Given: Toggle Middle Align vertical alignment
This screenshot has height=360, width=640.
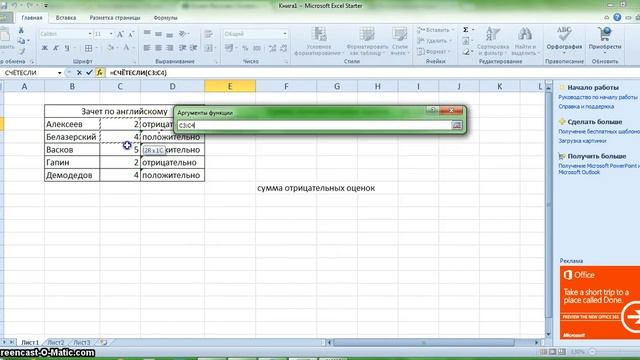Looking at the screenshot, I should tap(158, 33).
